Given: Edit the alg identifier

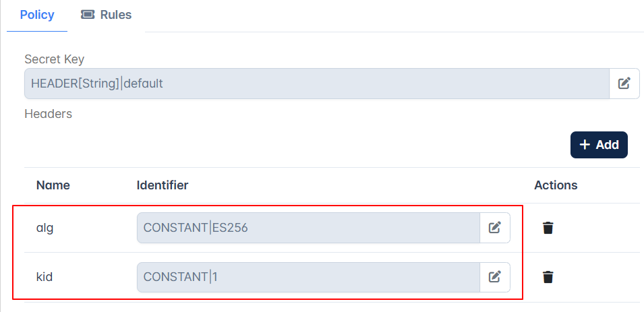Looking at the screenshot, I should coord(495,228).
